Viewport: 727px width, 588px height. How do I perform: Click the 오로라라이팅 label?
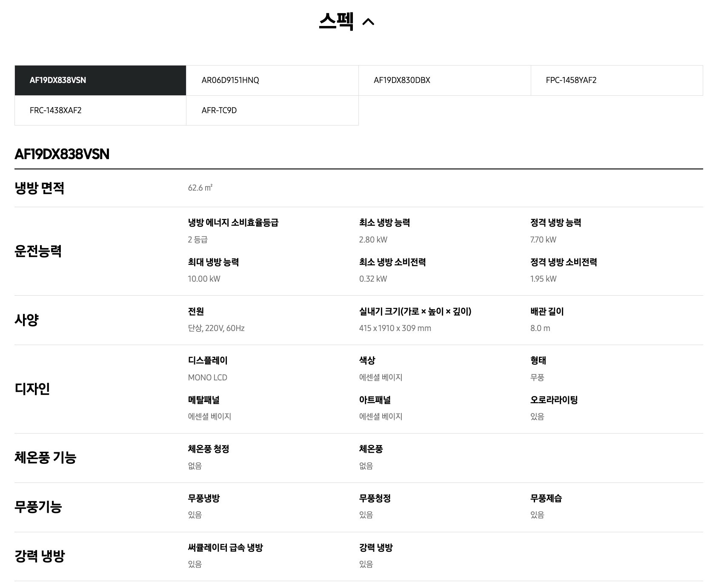(554, 400)
